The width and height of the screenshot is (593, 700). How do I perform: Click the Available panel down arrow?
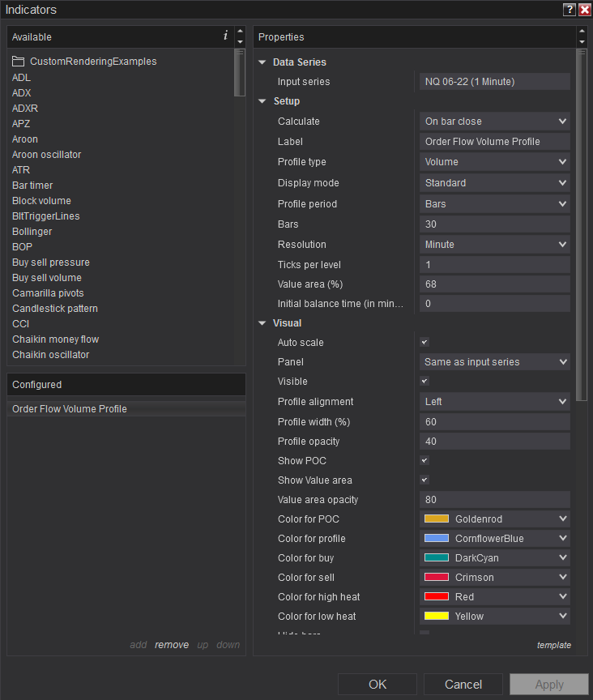pos(240,41)
